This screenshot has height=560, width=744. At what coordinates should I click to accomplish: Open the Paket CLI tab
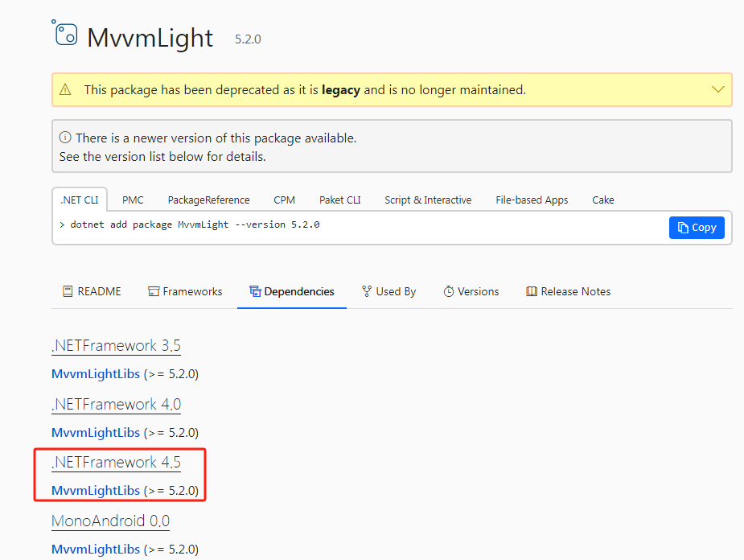[x=339, y=200]
